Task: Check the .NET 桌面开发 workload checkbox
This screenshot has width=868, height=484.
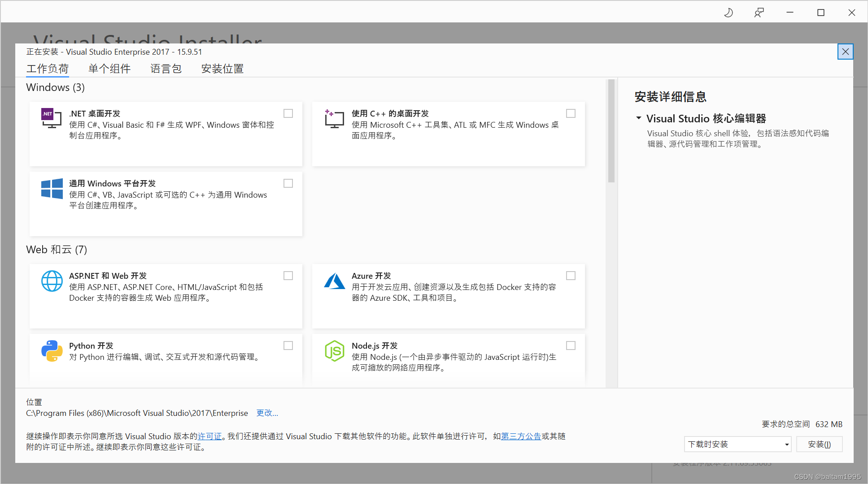Action: click(288, 113)
